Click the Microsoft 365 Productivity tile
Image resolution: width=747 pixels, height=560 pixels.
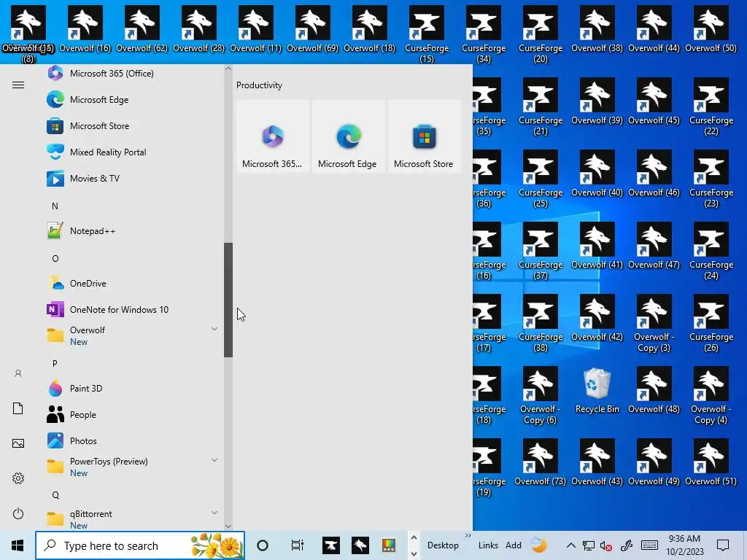[273, 136]
